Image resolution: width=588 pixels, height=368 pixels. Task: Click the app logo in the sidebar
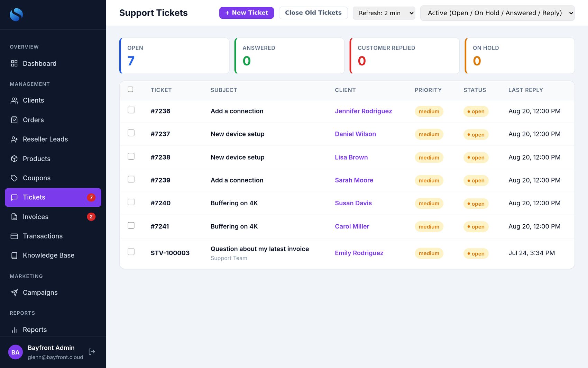[x=16, y=15]
